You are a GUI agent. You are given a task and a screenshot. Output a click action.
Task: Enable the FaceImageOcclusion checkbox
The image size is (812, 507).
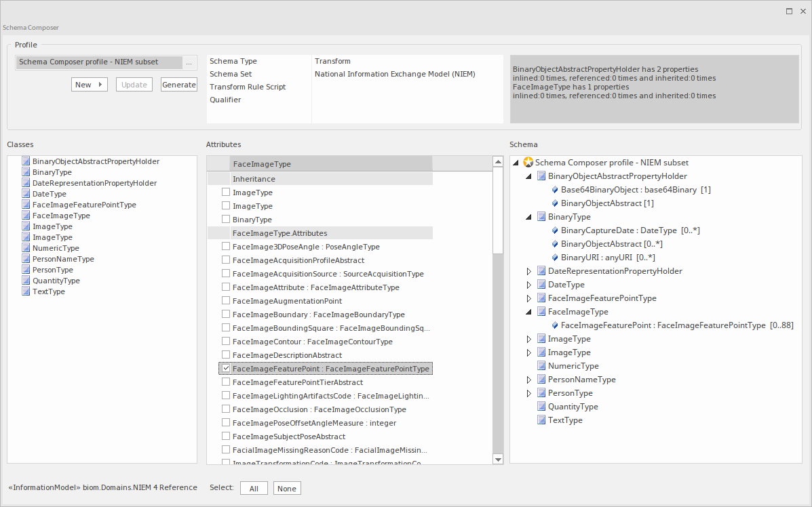pos(226,409)
